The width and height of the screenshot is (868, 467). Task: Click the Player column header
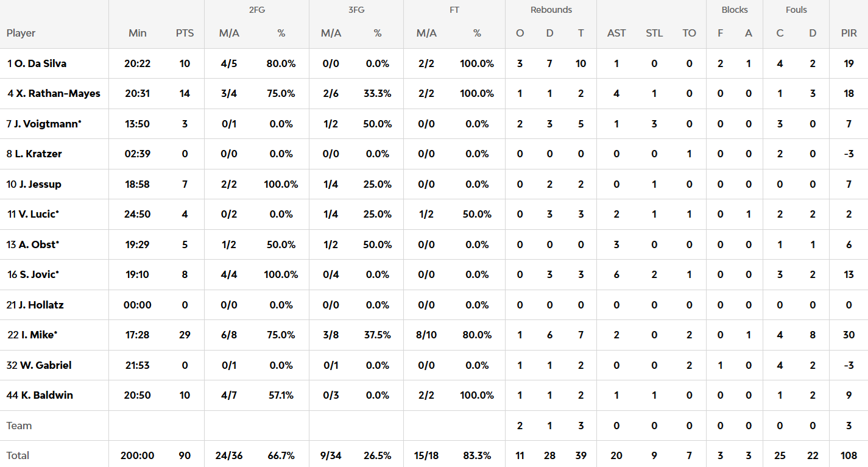pos(21,33)
